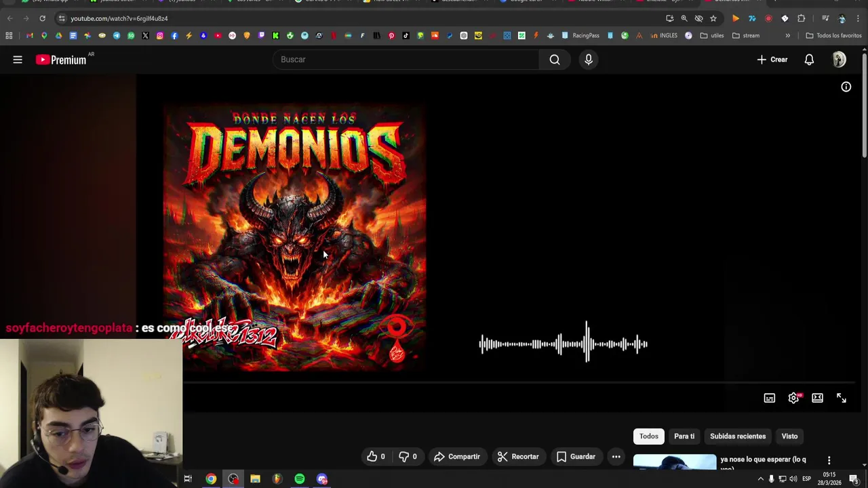
Task: Select the 'Subidas recientes' filter chip
Action: pos(738,436)
